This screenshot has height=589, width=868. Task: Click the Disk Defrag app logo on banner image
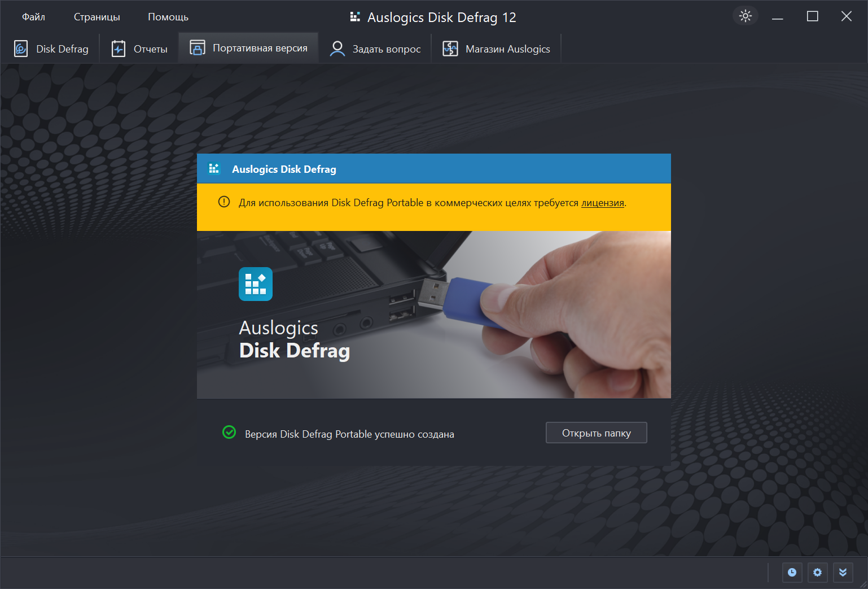click(256, 284)
